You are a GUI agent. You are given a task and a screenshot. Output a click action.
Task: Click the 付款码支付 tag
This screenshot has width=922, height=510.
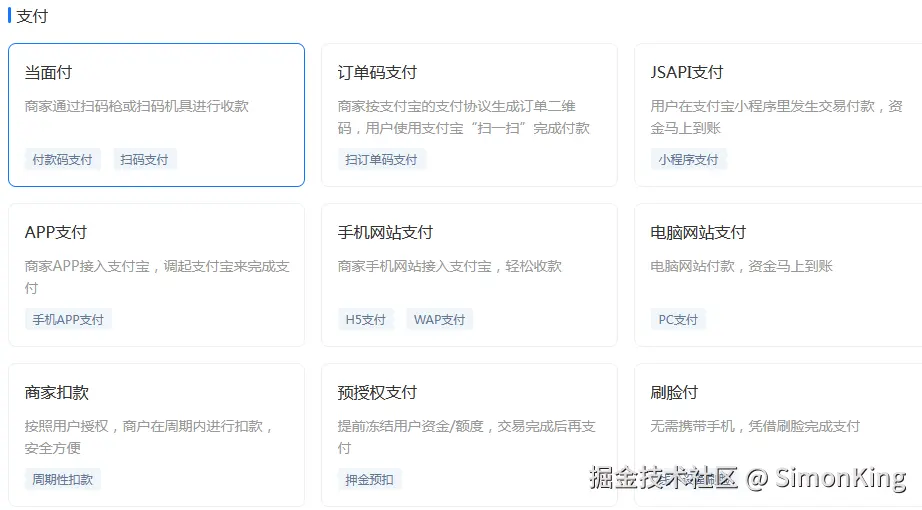pyautogui.click(x=62, y=159)
